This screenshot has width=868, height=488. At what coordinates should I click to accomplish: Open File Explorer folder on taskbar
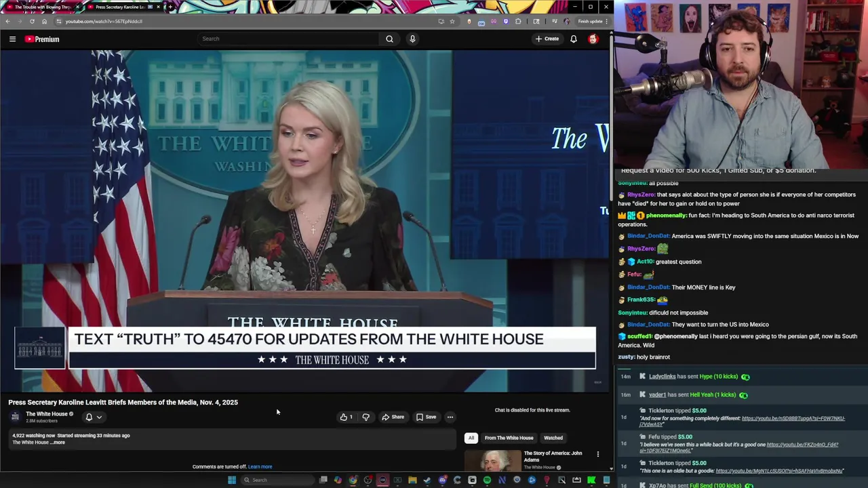click(412, 480)
